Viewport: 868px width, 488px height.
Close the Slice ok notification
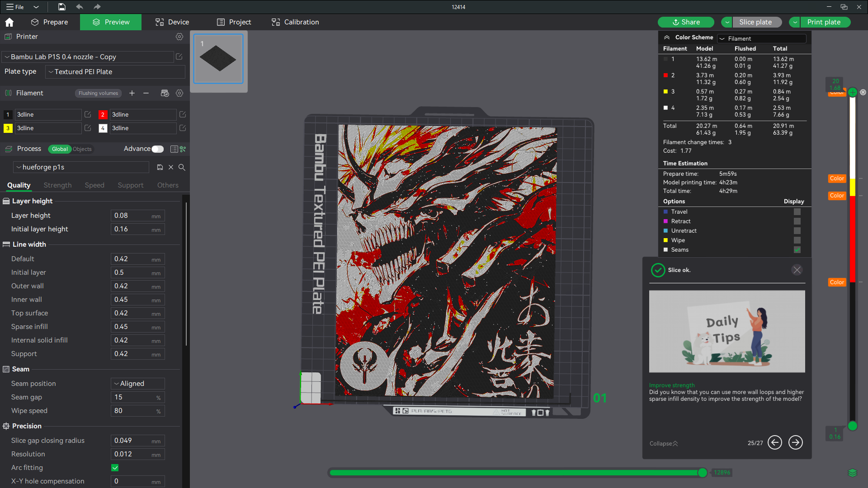[797, 270]
